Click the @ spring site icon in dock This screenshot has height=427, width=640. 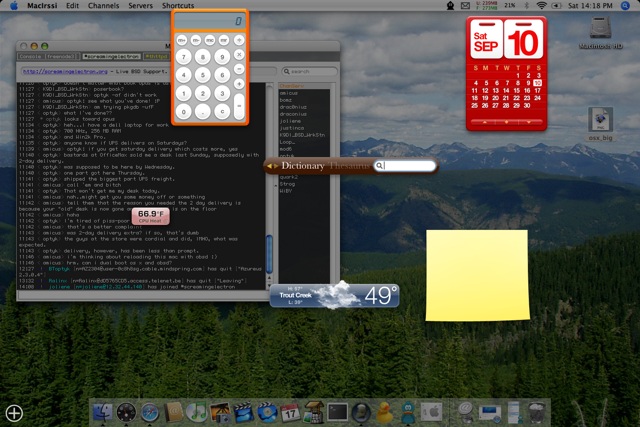pyautogui.click(x=466, y=410)
